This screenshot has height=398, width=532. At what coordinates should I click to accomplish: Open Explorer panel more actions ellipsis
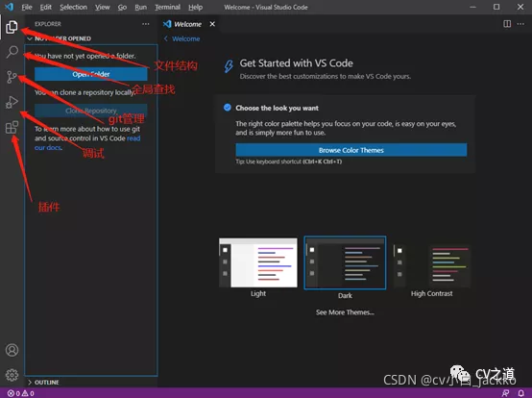tap(146, 24)
